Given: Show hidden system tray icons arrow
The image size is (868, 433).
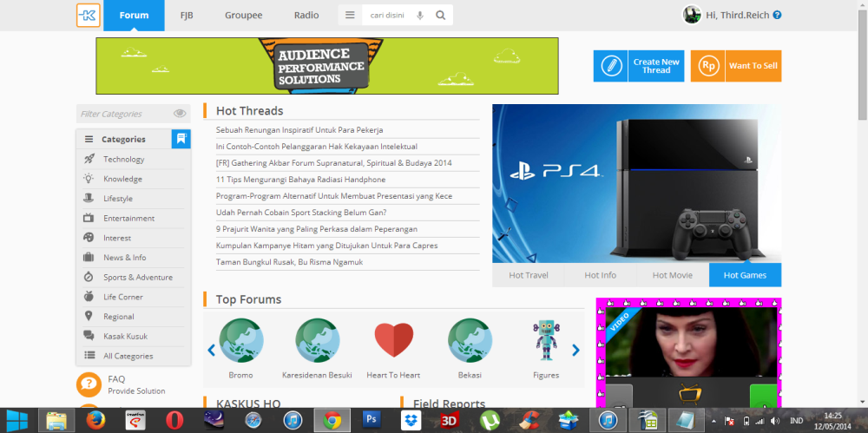Looking at the screenshot, I should 713,421.
